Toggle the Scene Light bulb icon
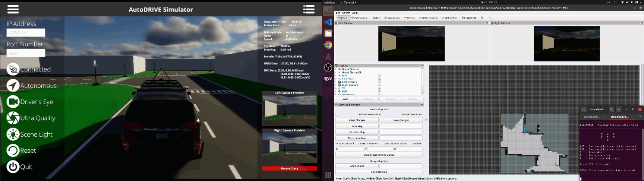Viewport: 644px width, 181px height. tap(13, 134)
